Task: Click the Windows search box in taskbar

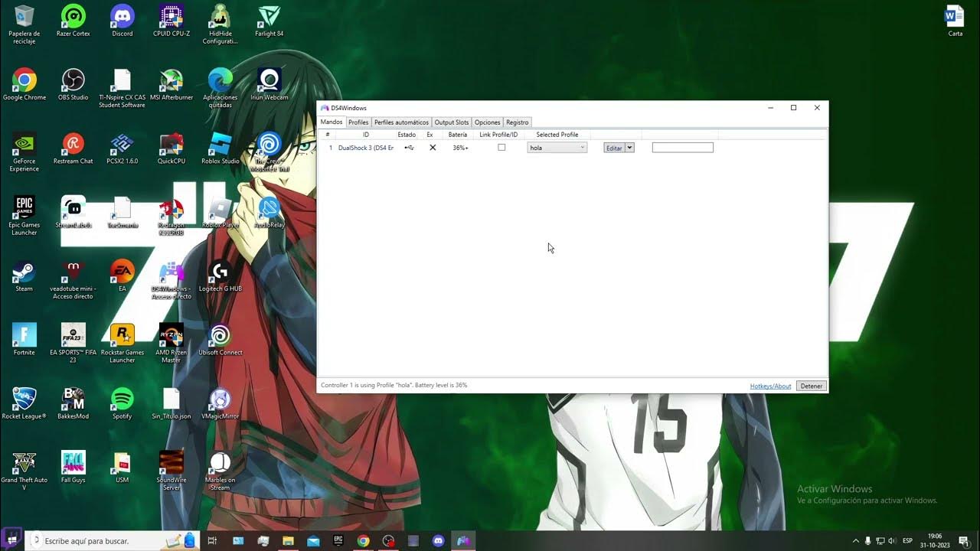Action: point(113,541)
